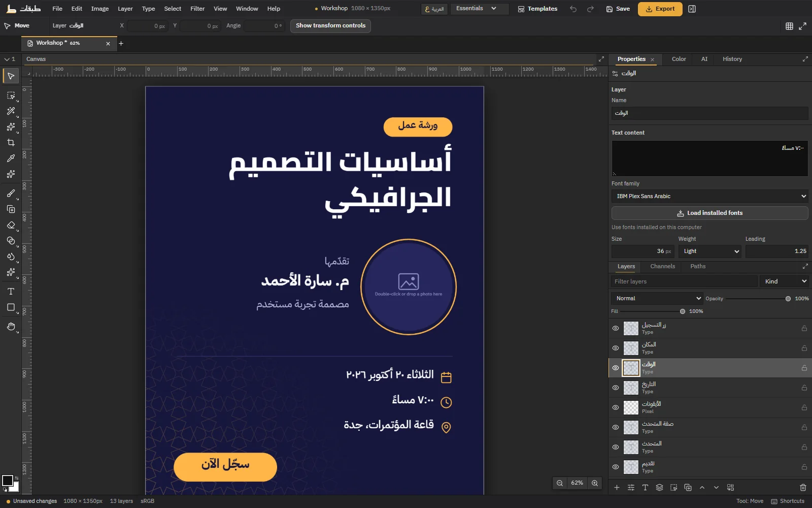The image size is (812, 508).
Task: Select the Eraser tool
Action: tap(11, 225)
